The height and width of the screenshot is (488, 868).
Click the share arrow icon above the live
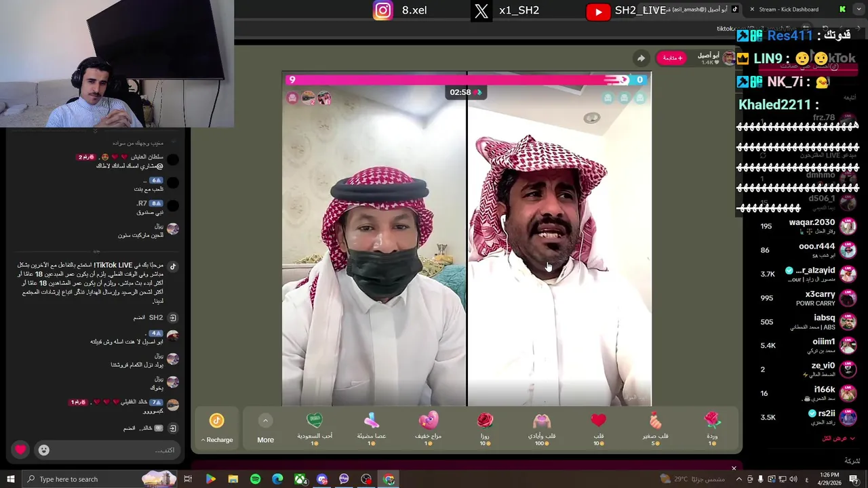pos(640,58)
